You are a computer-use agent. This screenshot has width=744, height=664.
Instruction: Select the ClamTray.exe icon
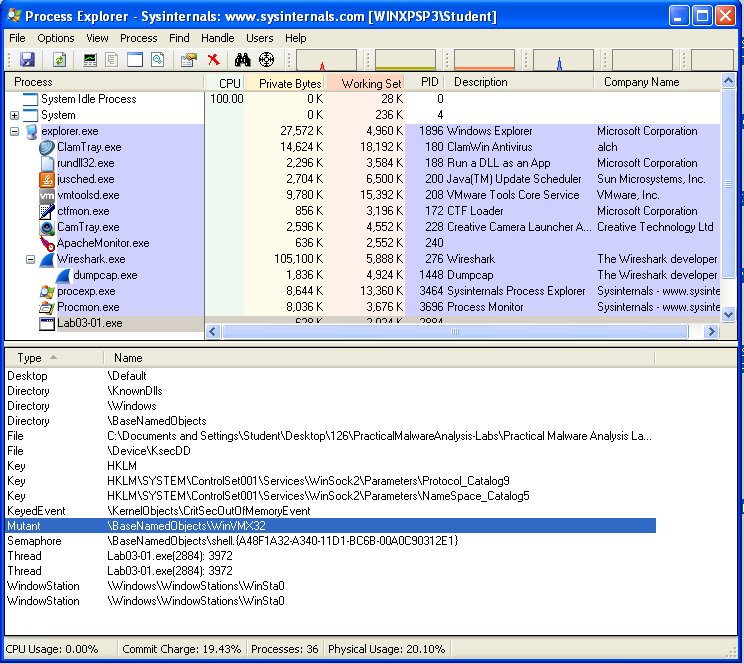46,147
